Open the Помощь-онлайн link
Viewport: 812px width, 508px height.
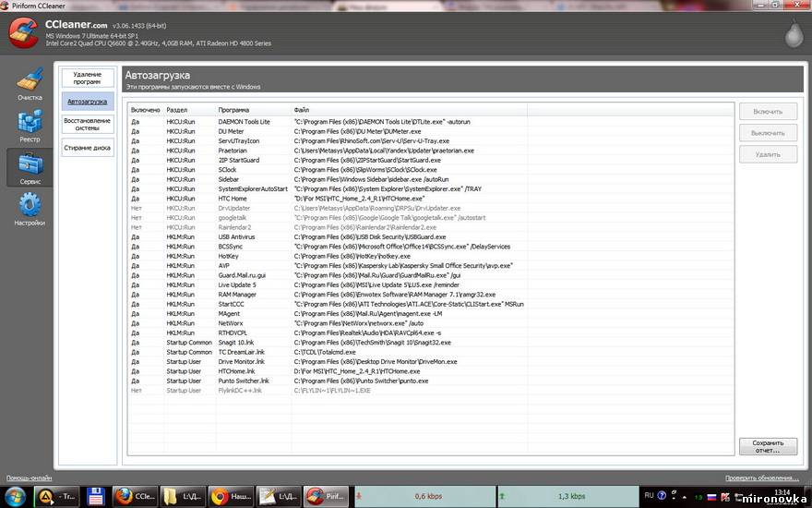point(29,478)
